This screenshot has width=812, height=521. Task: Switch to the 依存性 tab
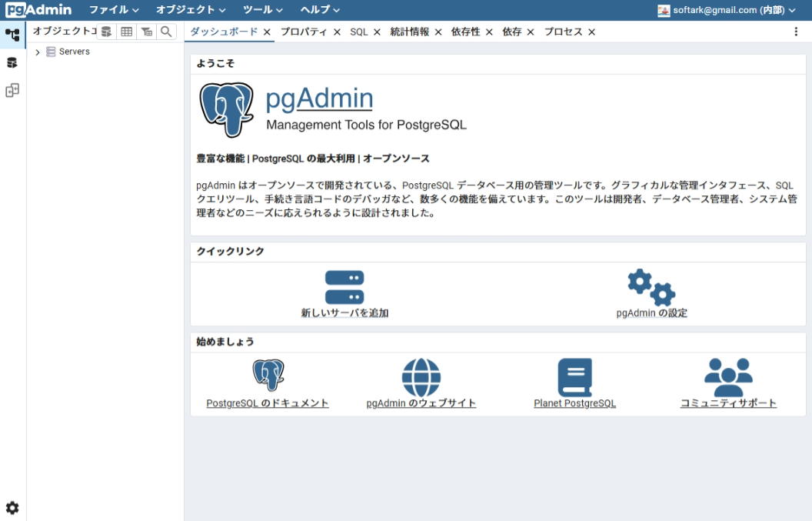(x=465, y=32)
